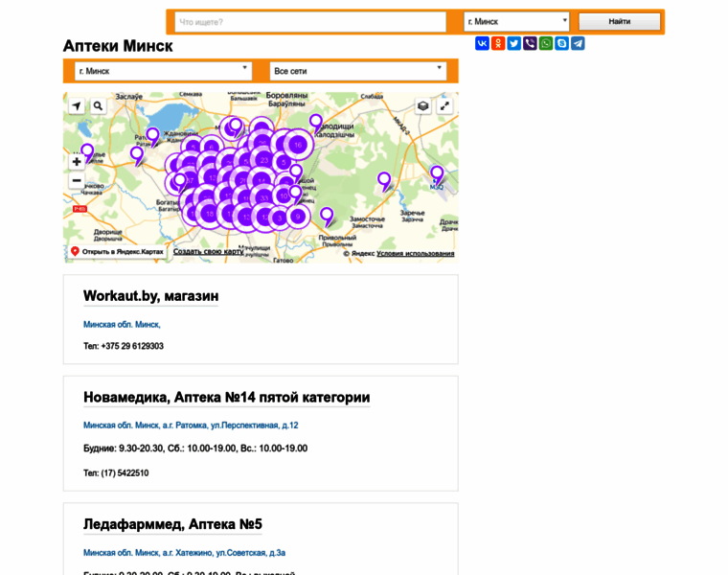Image resolution: width=728 pixels, height=575 pixels.
Task: Open city dropdown in top search bar
Action: point(516,21)
